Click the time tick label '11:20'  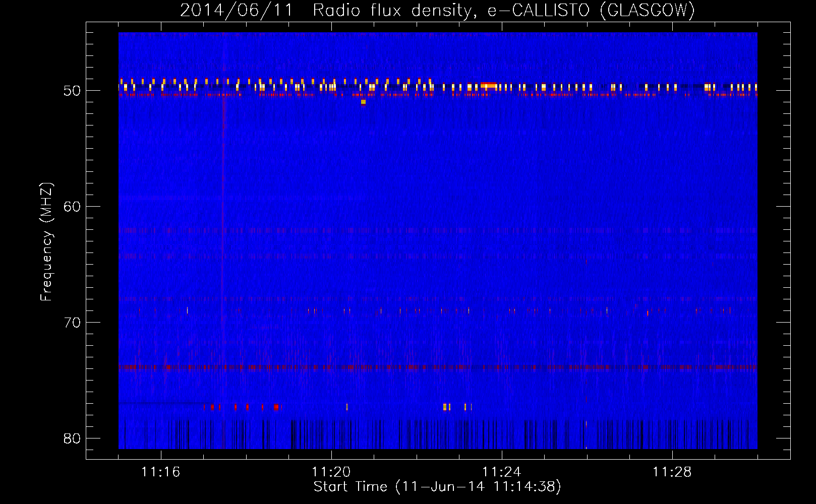(331, 472)
